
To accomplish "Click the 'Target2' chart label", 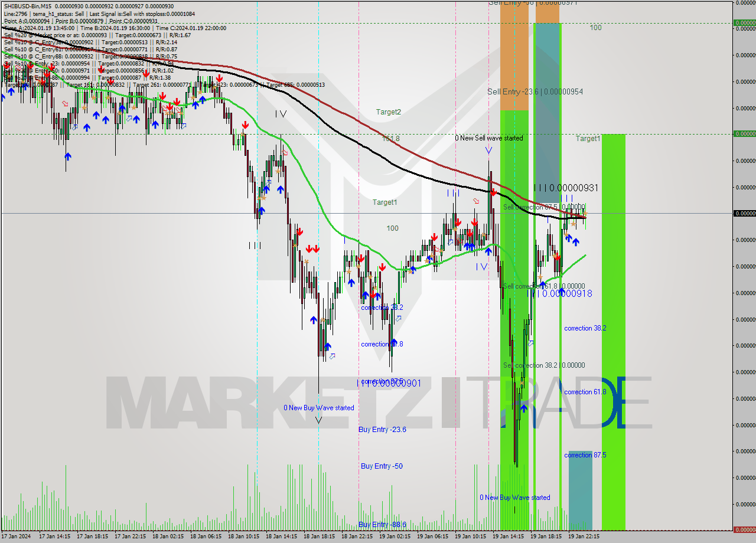I will [x=389, y=112].
